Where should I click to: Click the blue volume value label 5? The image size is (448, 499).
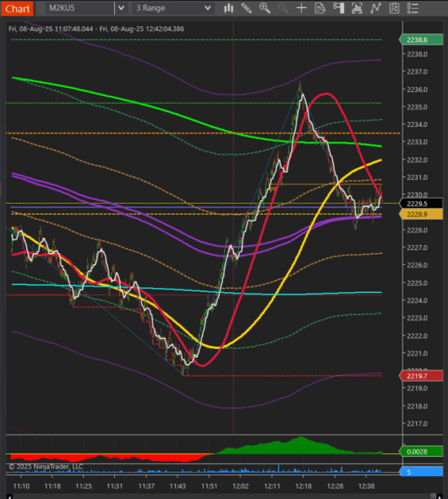click(x=421, y=472)
